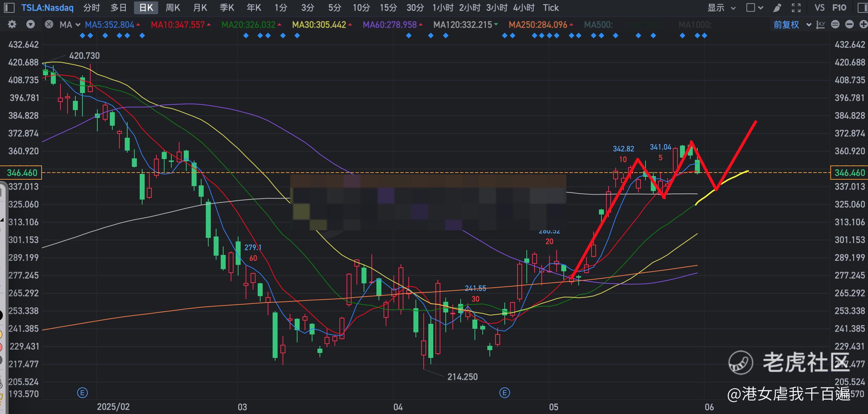This screenshot has width=868, height=414.
Task: Enter fullscreen chart mode
Action: 796,7
